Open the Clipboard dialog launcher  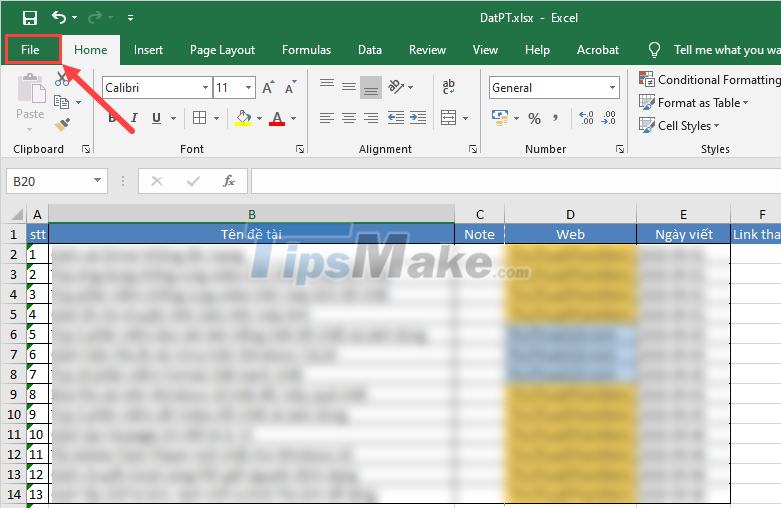[x=86, y=149]
